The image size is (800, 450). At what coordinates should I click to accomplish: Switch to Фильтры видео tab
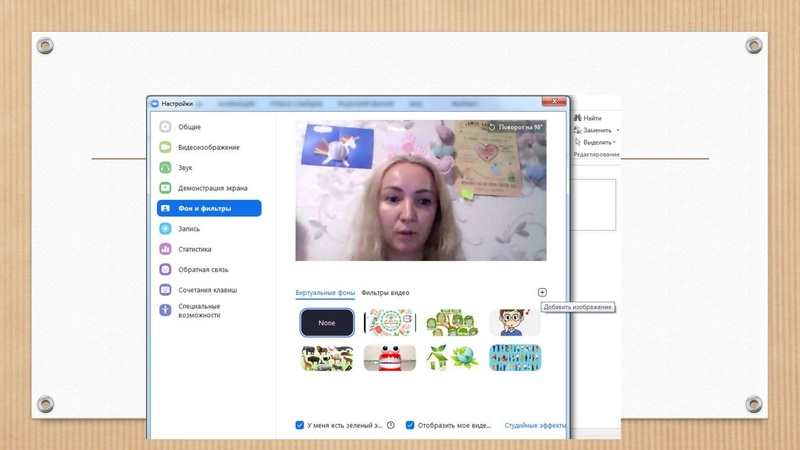pyautogui.click(x=385, y=292)
